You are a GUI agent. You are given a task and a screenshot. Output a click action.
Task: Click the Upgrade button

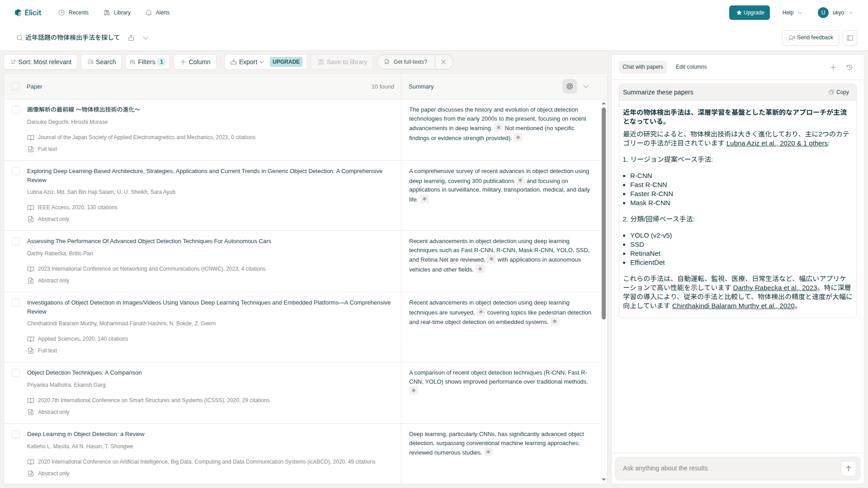(749, 13)
